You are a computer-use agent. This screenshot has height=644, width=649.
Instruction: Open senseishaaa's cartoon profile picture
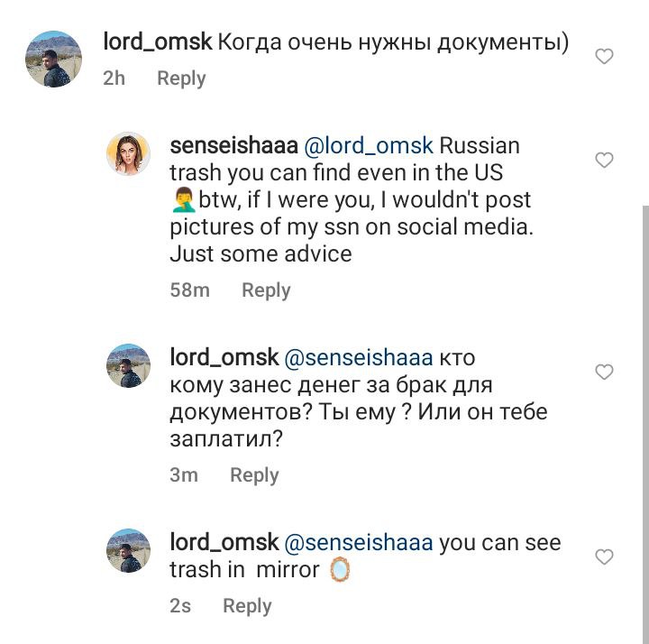tap(128, 153)
